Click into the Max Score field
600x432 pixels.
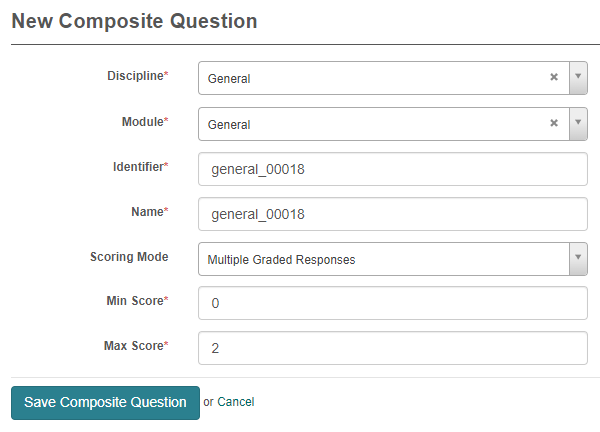click(392, 348)
